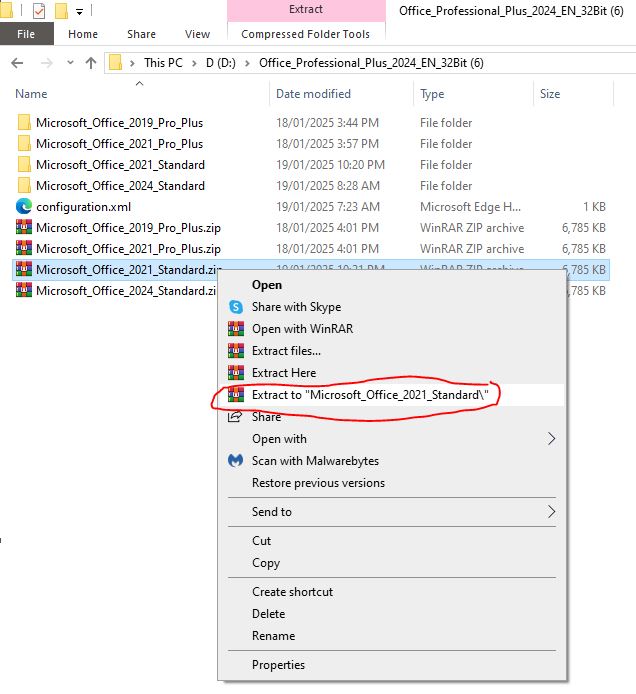Expand chevron after D (D:) in address bar
Image resolution: width=636 pixels, height=694 pixels.
click(247, 63)
